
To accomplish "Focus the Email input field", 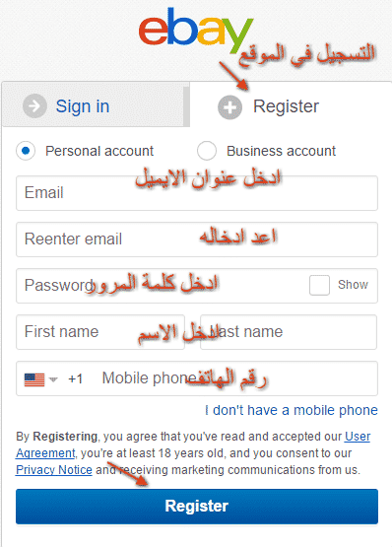I will tap(197, 193).
